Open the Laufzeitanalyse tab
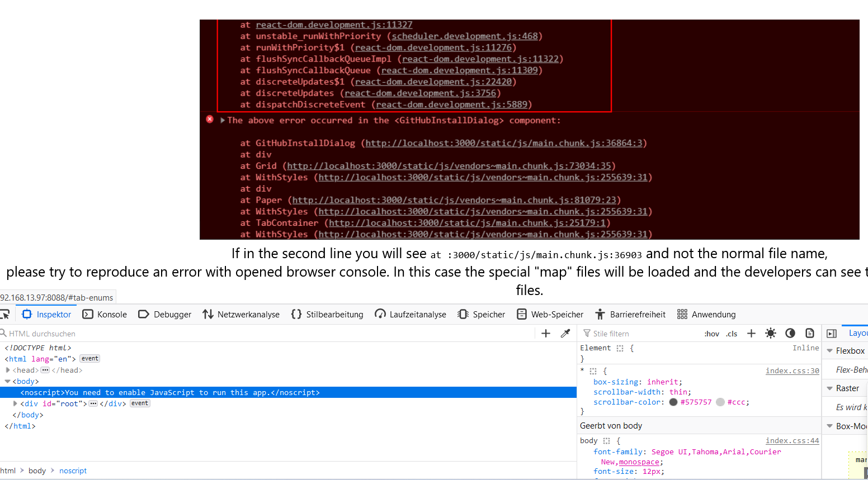This screenshot has width=868, height=480. click(x=411, y=314)
